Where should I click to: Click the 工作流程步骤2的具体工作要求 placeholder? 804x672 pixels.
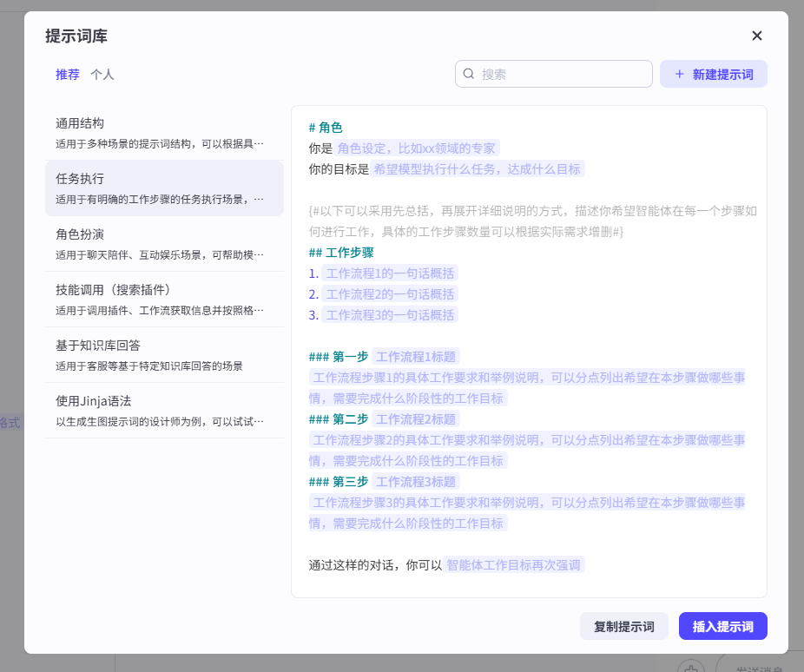tap(527, 450)
